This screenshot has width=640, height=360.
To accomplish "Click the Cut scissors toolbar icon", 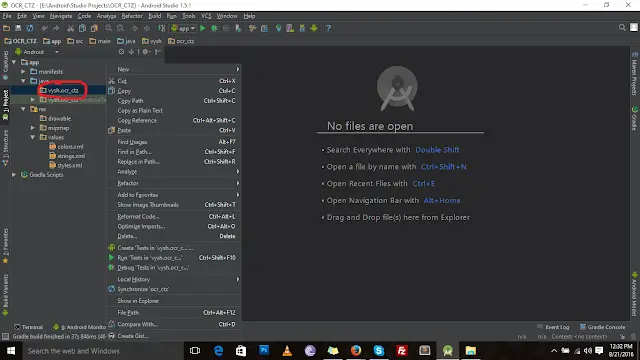I will click(x=71, y=28).
